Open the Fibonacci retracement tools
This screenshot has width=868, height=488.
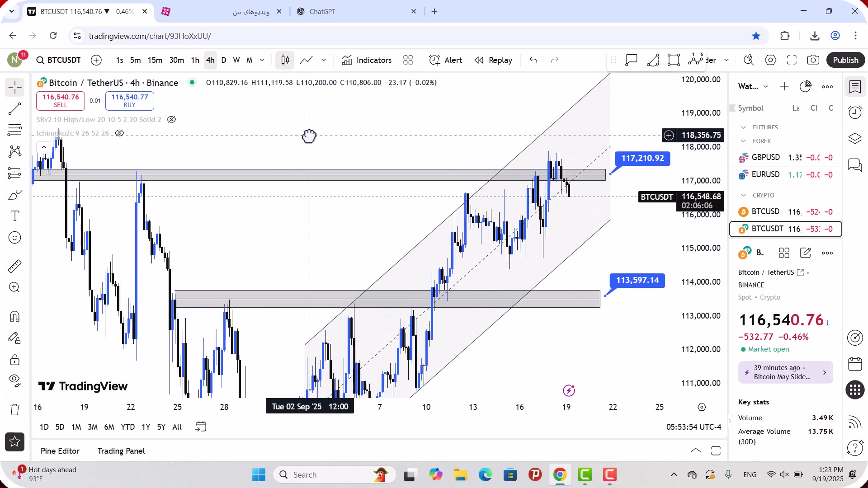(x=15, y=130)
